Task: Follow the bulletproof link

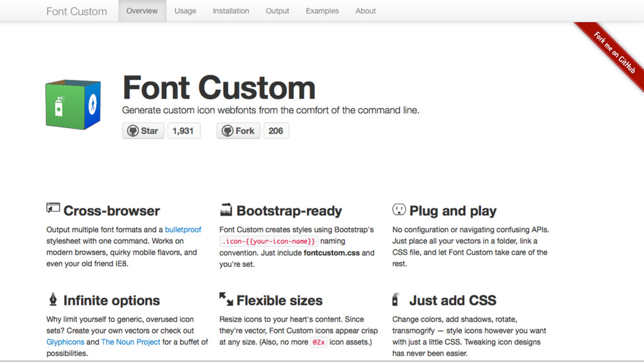Action: click(x=183, y=229)
